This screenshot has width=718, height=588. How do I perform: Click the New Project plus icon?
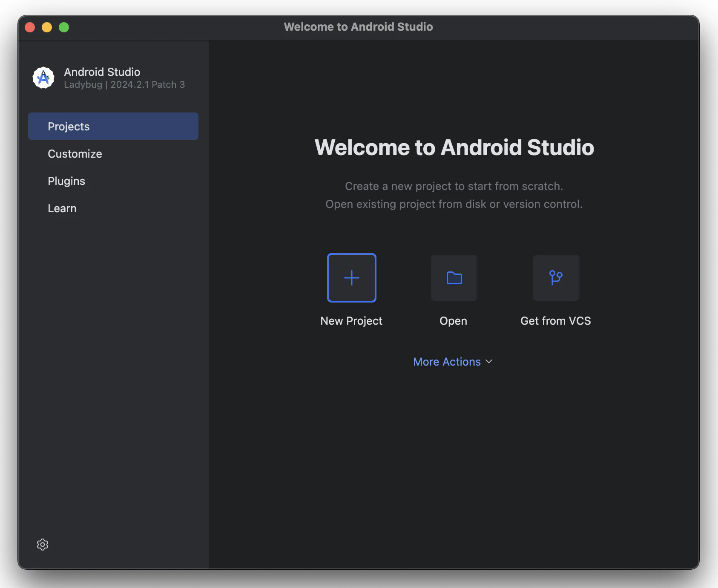352,278
